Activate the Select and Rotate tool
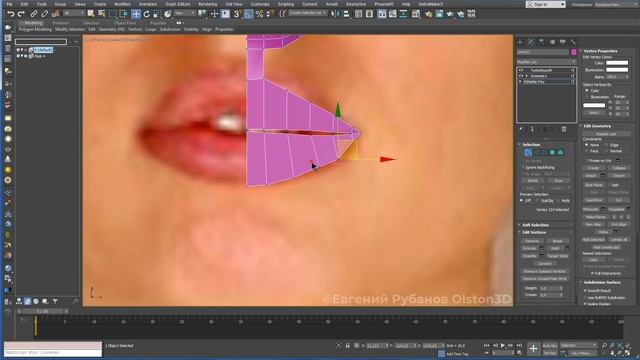The image size is (640, 360). pos(147,14)
